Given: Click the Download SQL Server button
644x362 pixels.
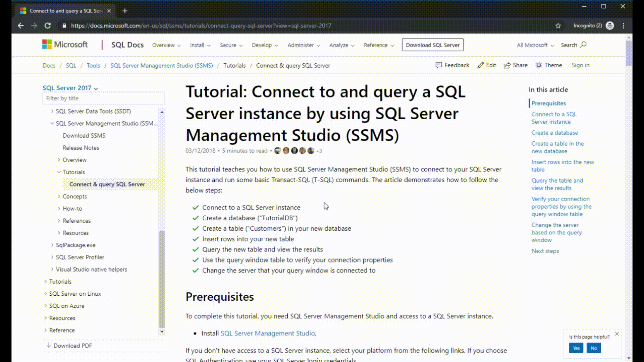Looking at the screenshot, I should pyautogui.click(x=433, y=45).
